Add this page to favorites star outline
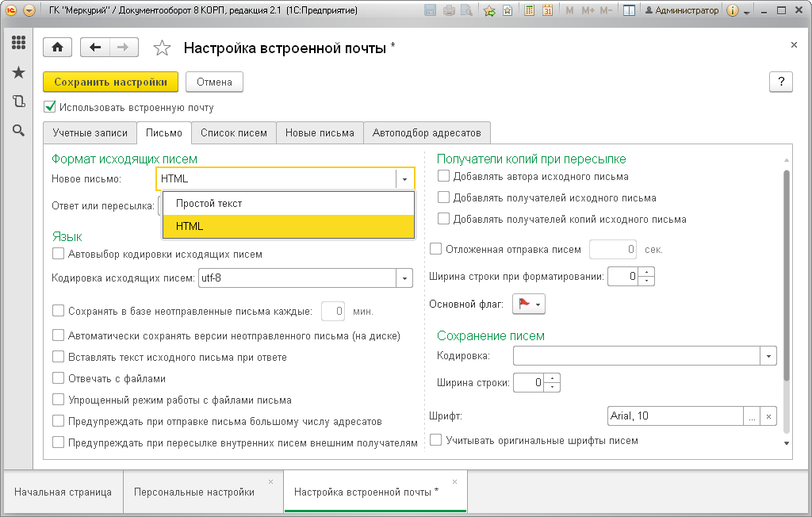 (162, 48)
